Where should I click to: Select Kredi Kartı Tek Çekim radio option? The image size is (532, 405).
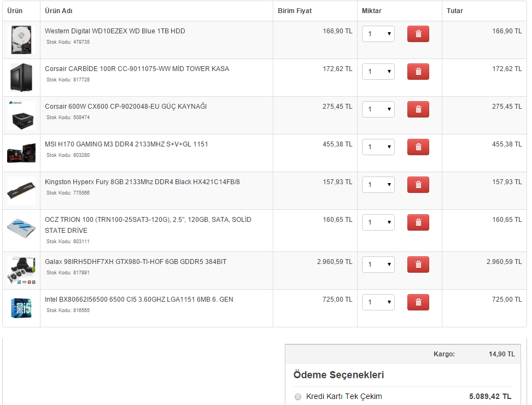298,397
